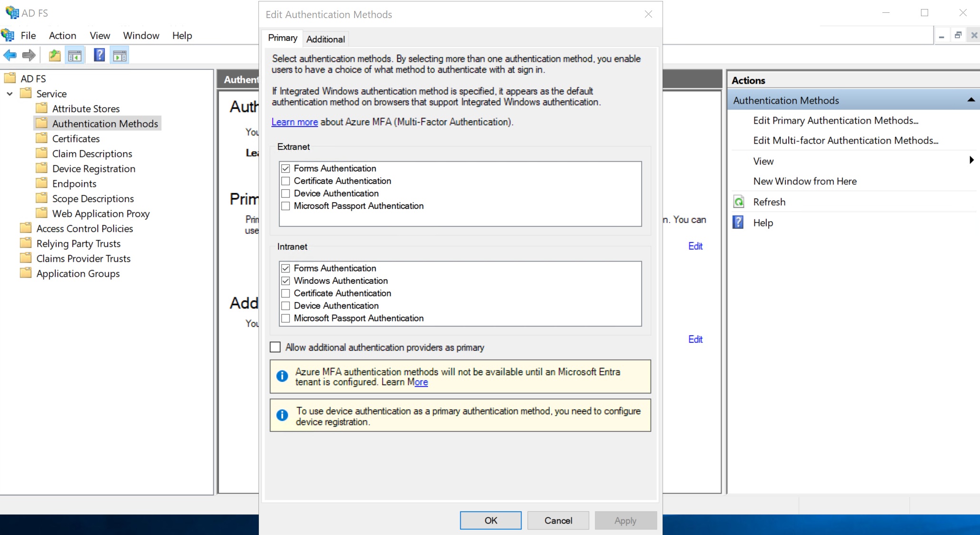
Task: Click the toolbar Help question mark icon
Action: click(x=99, y=55)
